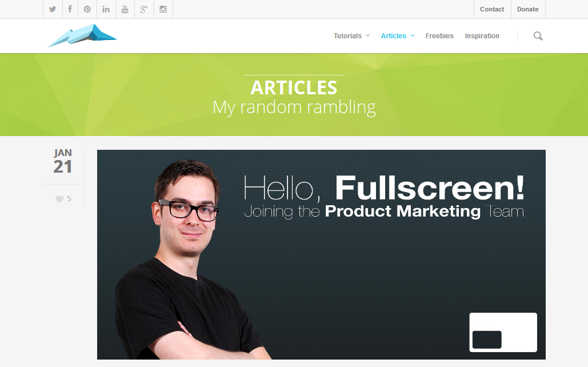Open the Pinterest profile icon
This screenshot has height=367, width=588.
tap(87, 9)
